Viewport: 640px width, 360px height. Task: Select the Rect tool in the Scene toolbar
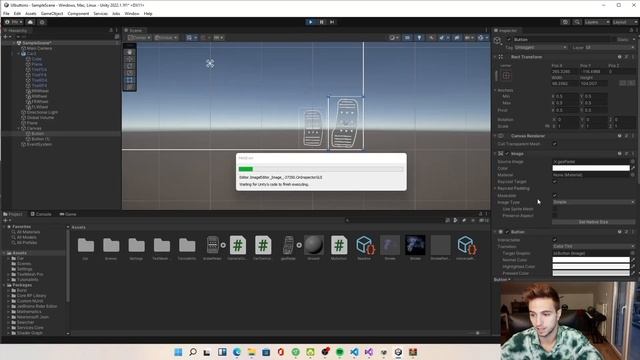(129, 80)
